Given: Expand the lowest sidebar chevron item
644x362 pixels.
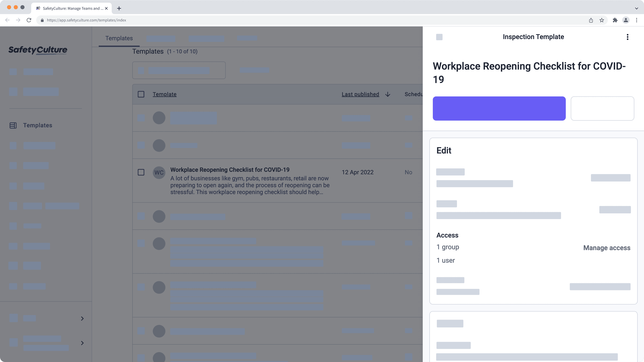Looking at the screenshot, I should click(82, 343).
